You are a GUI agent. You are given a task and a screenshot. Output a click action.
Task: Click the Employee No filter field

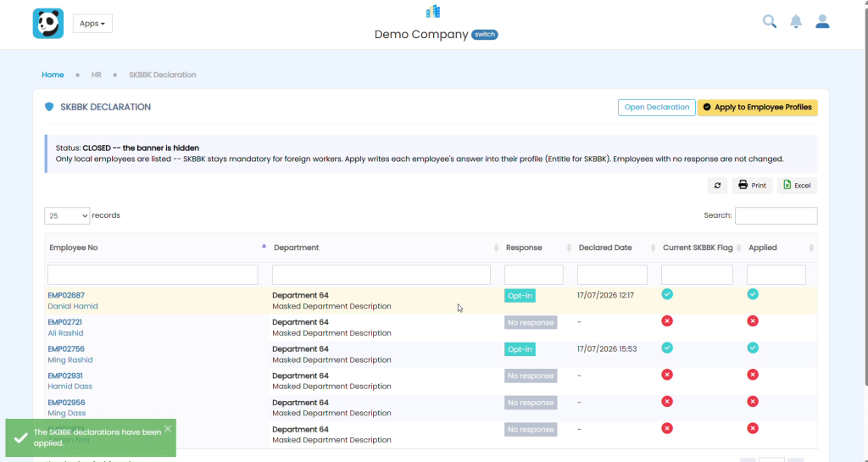point(153,275)
